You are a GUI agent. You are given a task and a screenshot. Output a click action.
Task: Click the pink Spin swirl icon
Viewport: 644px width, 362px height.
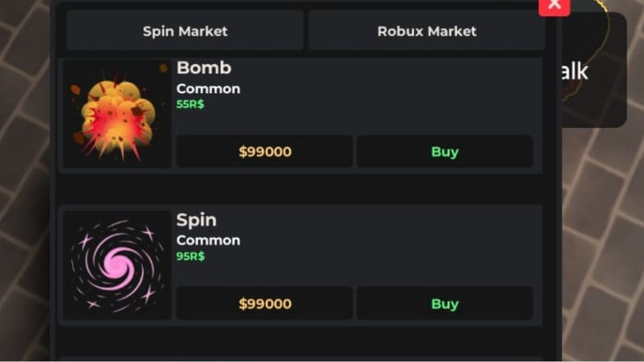point(117,265)
